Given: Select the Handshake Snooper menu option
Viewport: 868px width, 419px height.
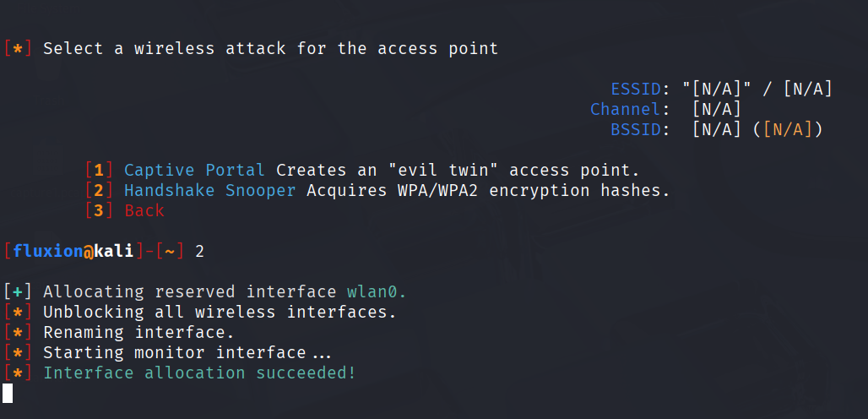Looking at the screenshot, I should click(x=209, y=190).
